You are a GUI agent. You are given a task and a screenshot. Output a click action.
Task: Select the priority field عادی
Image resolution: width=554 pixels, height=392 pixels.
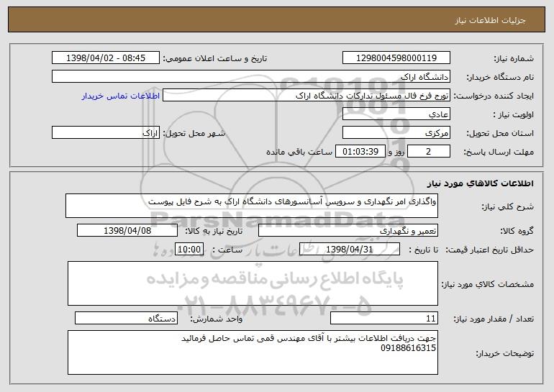tap(396, 114)
